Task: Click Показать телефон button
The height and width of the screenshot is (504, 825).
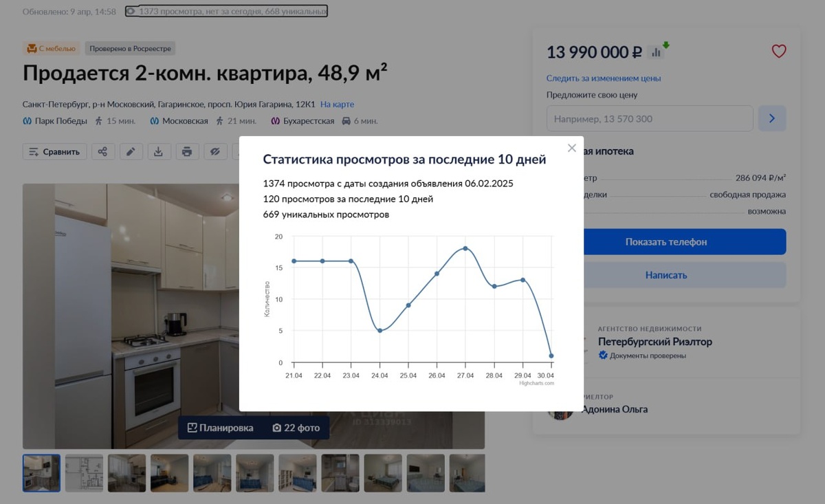Action: click(666, 242)
